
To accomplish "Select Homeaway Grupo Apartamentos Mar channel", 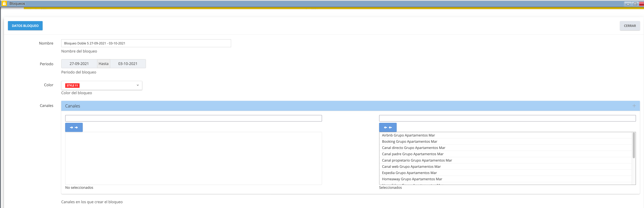I will click(x=412, y=179).
